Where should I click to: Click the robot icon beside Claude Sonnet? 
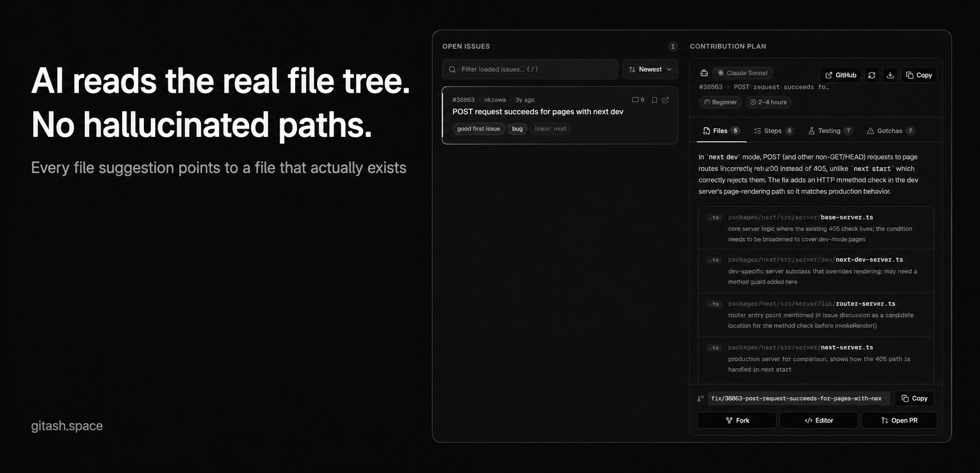click(704, 73)
